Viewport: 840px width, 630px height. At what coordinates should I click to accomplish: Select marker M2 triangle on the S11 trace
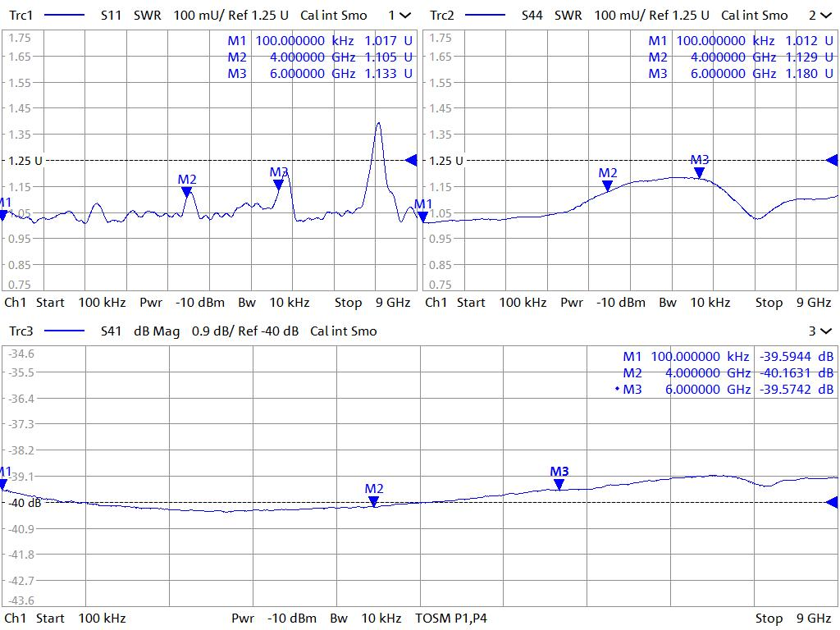187,192
